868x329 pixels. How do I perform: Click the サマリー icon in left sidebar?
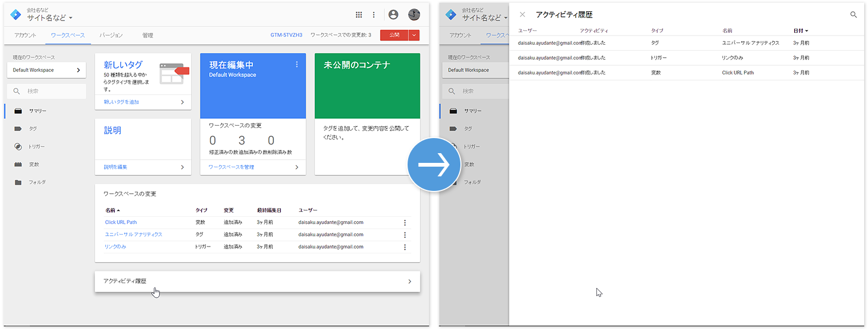click(18, 111)
